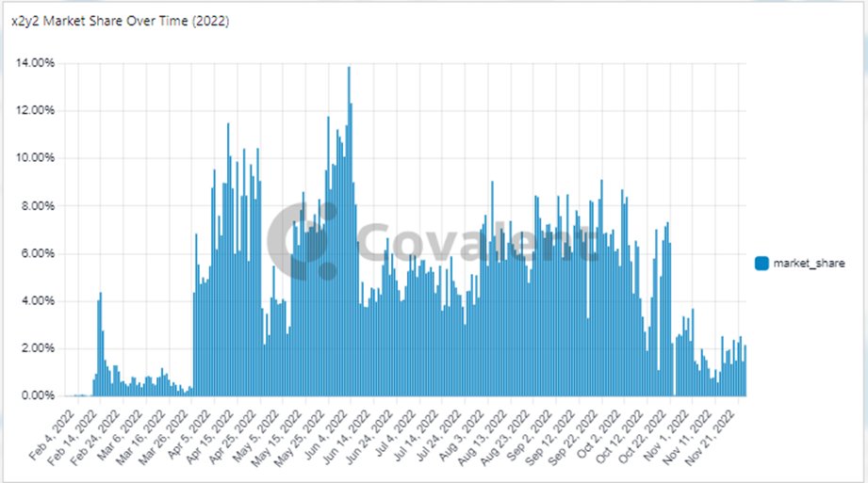The height and width of the screenshot is (483, 868).
Task: Click the Mar 6, 2022 x-axis label
Action: coord(121,435)
